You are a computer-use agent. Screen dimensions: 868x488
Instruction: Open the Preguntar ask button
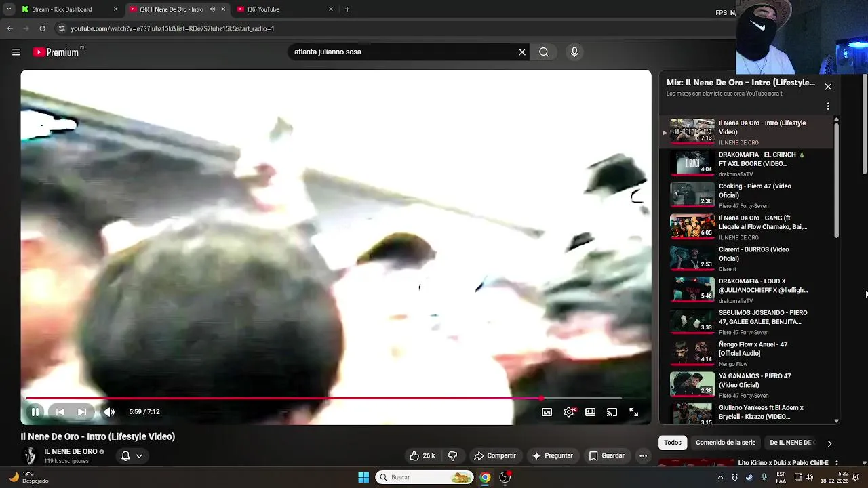coord(553,456)
